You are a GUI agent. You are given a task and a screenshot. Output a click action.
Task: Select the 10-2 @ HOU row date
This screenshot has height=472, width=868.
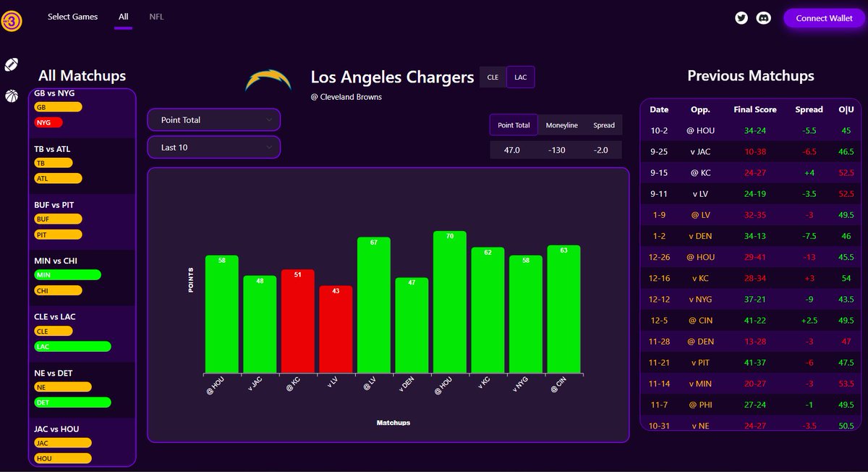[x=659, y=131]
